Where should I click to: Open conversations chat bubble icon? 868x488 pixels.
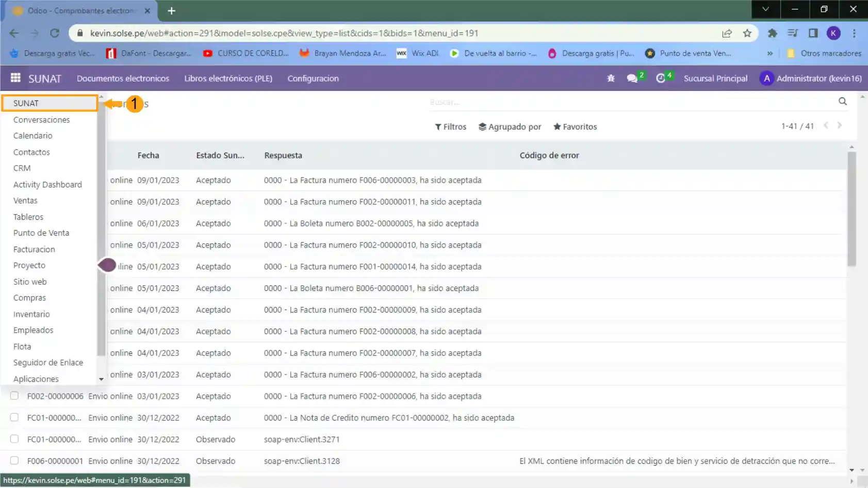point(632,78)
